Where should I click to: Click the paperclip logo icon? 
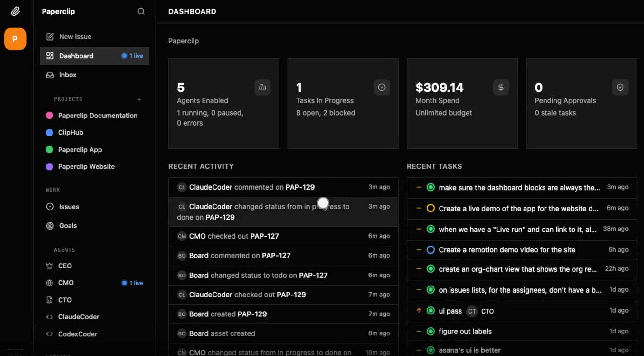(x=15, y=12)
